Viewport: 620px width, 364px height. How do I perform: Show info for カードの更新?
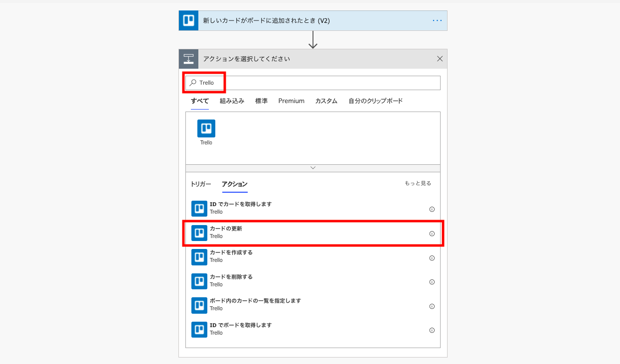[x=432, y=234]
